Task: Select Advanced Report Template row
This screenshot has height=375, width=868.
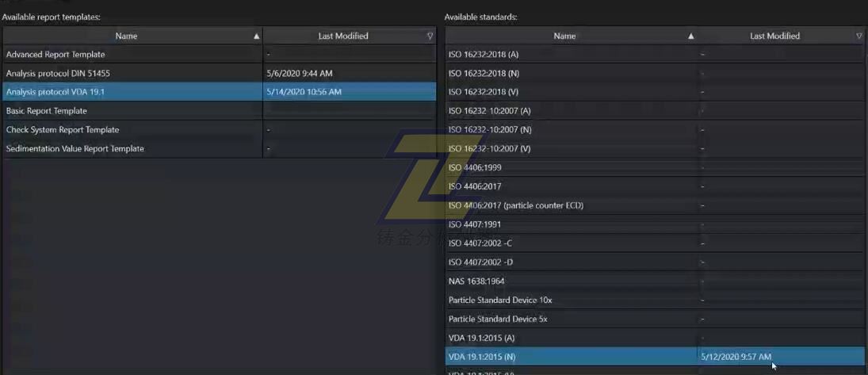Action: point(55,55)
